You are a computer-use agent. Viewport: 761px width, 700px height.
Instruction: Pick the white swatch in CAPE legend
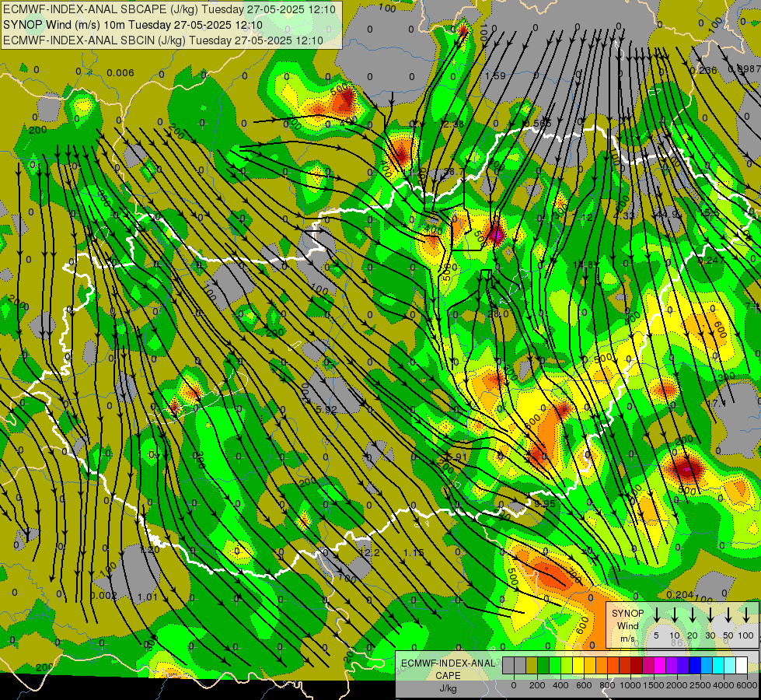pos(742,666)
